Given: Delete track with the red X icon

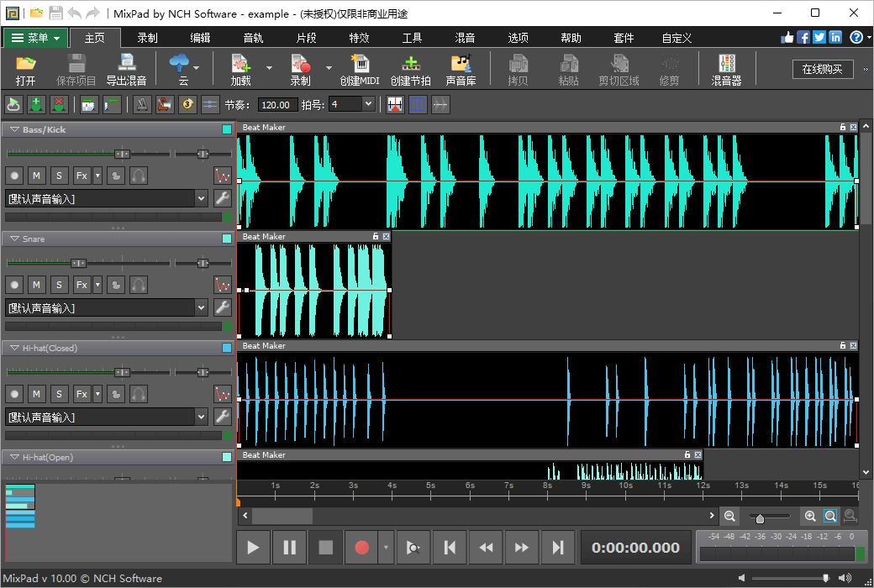Looking at the screenshot, I should 59,104.
